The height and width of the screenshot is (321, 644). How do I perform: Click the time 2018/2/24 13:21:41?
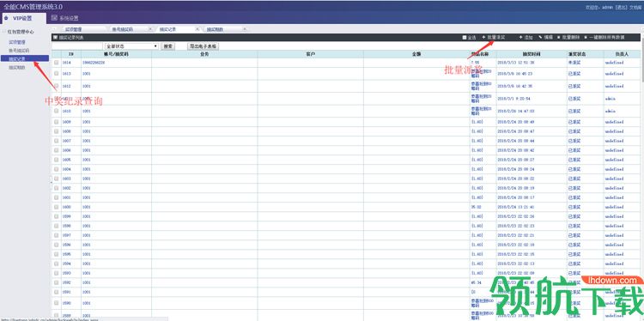516,207
